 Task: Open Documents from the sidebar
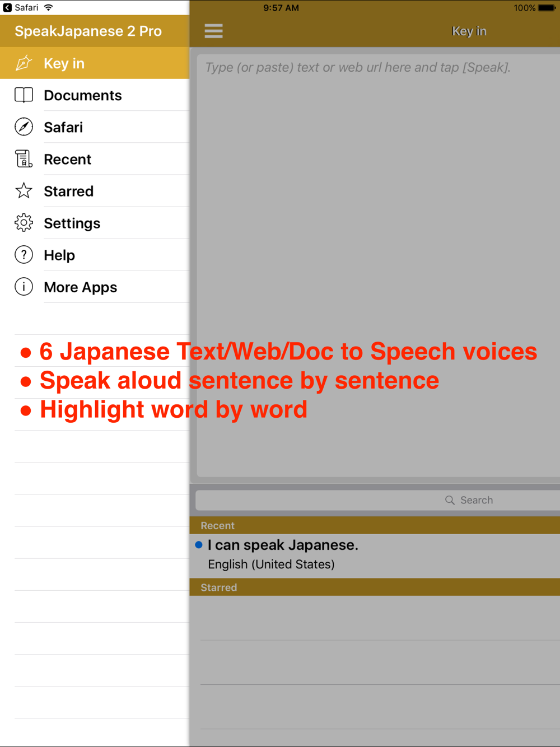[95, 95]
